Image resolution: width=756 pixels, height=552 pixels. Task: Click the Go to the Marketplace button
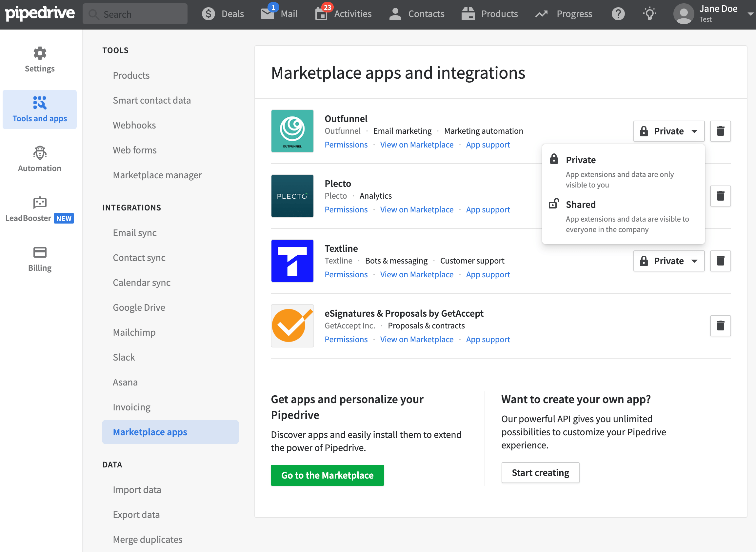click(x=327, y=475)
